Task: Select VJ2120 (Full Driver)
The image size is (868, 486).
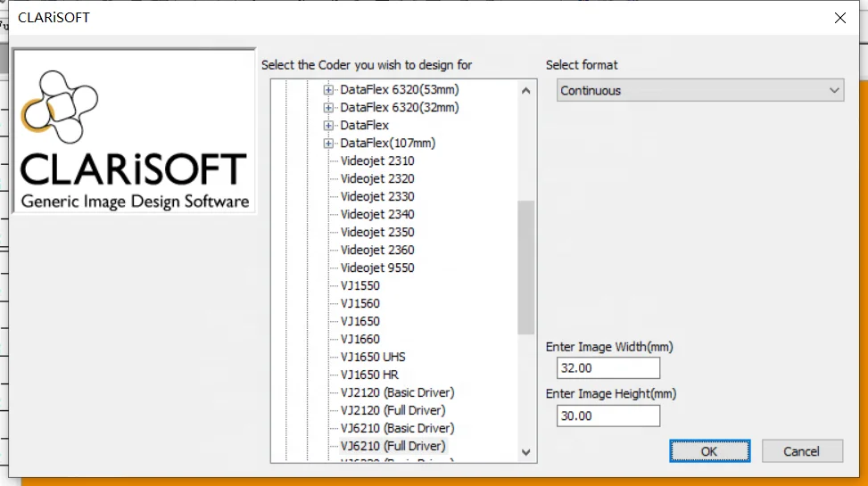Action: [393, 410]
